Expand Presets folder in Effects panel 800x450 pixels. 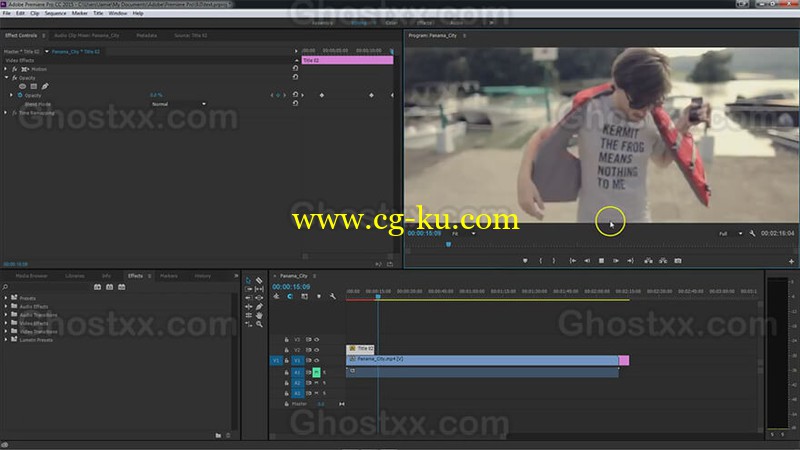click(x=6, y=298)
